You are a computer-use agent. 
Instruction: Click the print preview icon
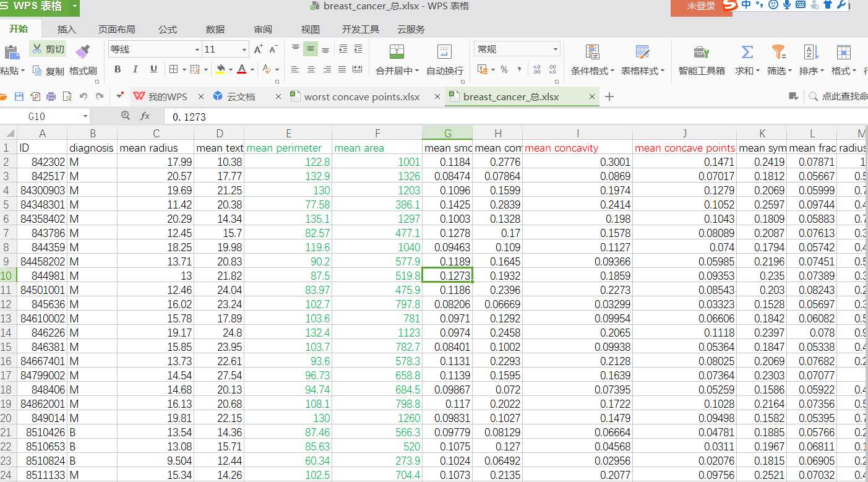(x=67, y=97)
